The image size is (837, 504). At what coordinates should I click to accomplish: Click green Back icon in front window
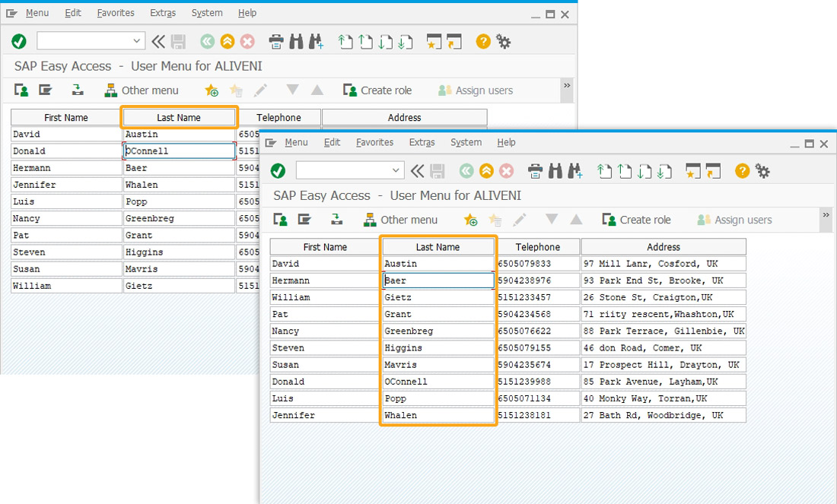(x=466, y=171)
